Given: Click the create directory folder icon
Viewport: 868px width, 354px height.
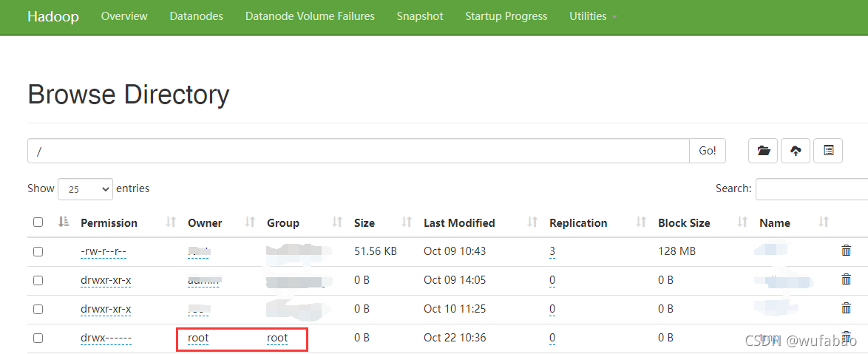Looking at the screenshot, I should tap(763, 151).
